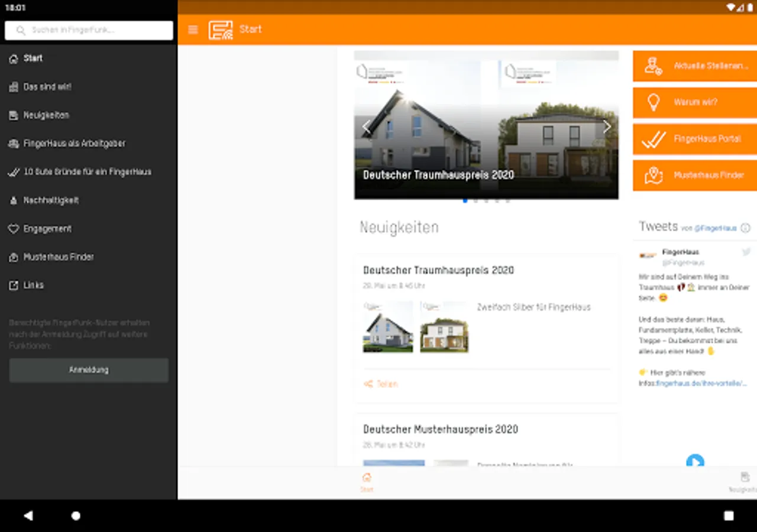Open 'Deutscher Musterhauspreis 2020' news card title
The height and width of the screenshot is (532, 757).
click(x=441, y=429)
